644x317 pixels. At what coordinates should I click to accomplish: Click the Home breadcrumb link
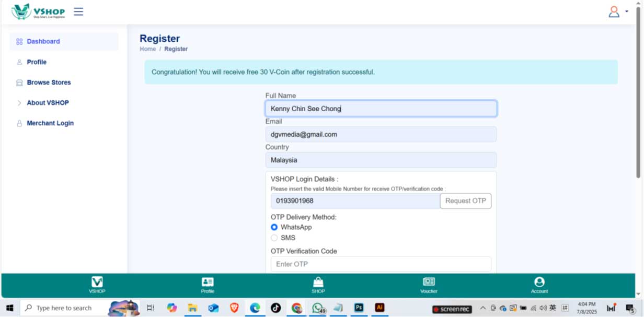click(x=147, y=49)
